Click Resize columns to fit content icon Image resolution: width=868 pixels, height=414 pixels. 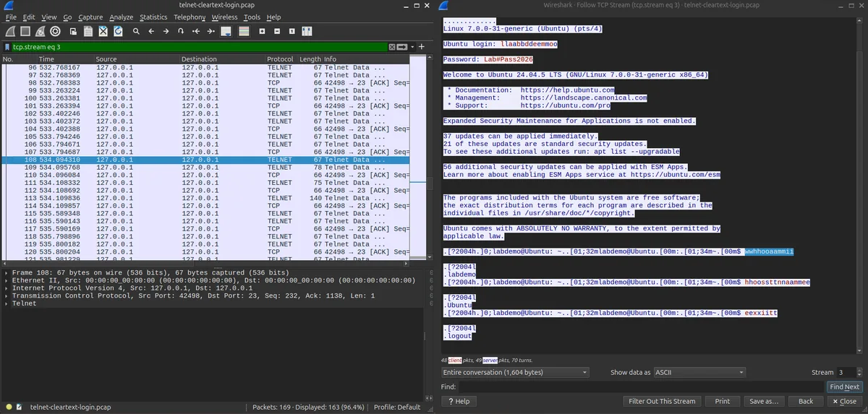point(307,31)
